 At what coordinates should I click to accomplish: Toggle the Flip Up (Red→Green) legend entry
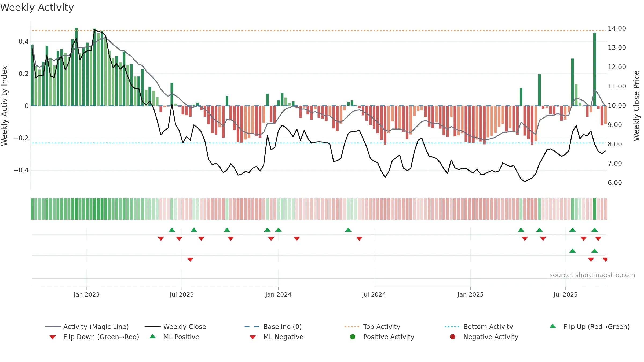[590, 327]
